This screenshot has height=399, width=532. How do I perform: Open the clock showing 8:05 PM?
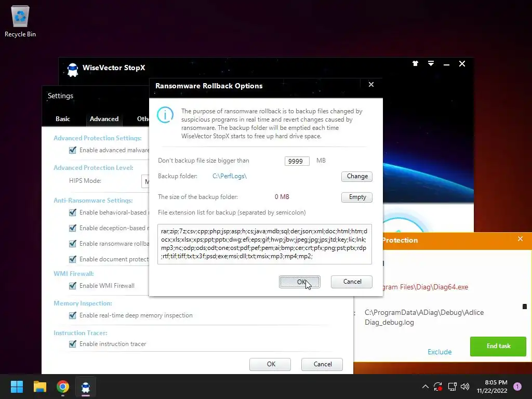[x=496, y=382]
